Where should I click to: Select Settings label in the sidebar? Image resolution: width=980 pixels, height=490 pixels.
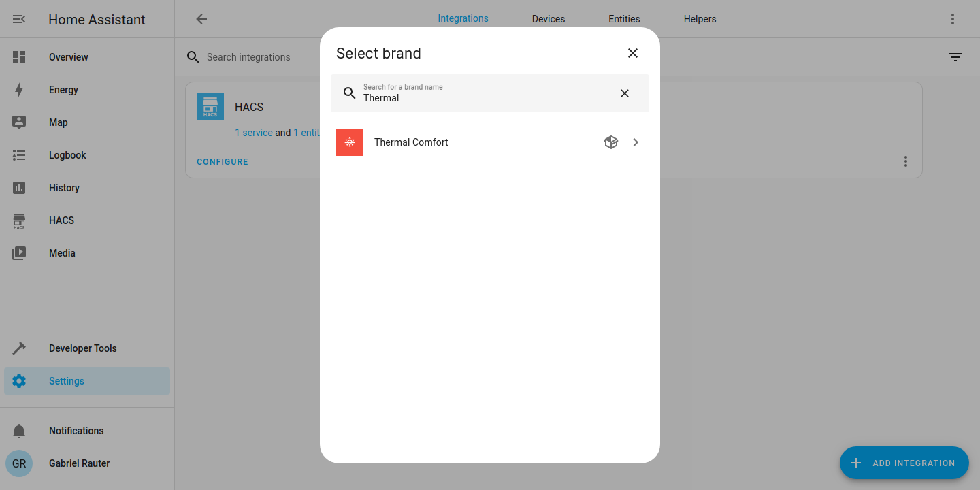point(67,381)
